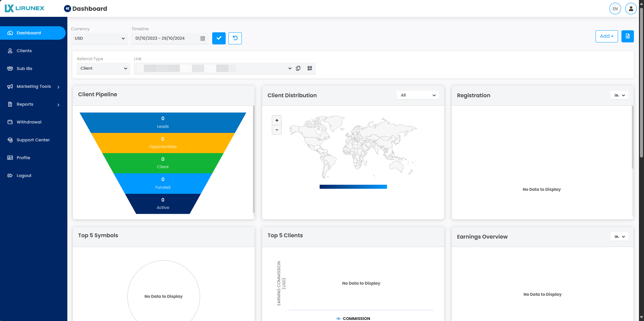Viewport: 644px width, 321px height.
Task: Change the Registration chart type dropdown
Action: click(619, 95)
